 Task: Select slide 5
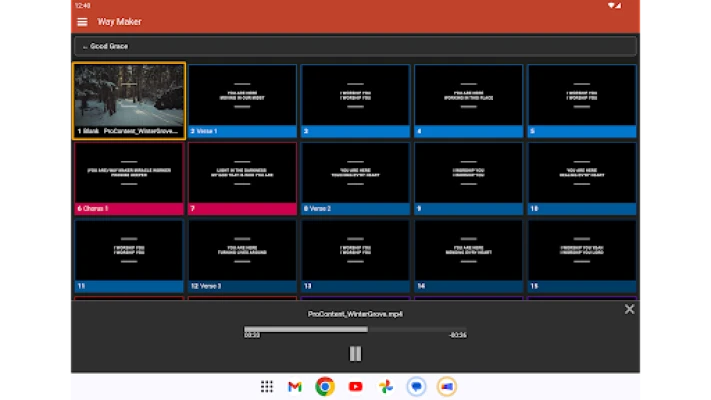582,101
